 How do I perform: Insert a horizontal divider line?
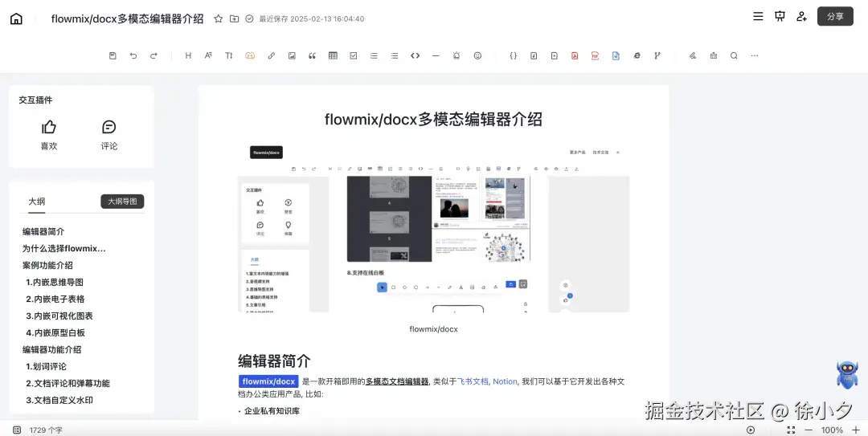coord(436,56)
